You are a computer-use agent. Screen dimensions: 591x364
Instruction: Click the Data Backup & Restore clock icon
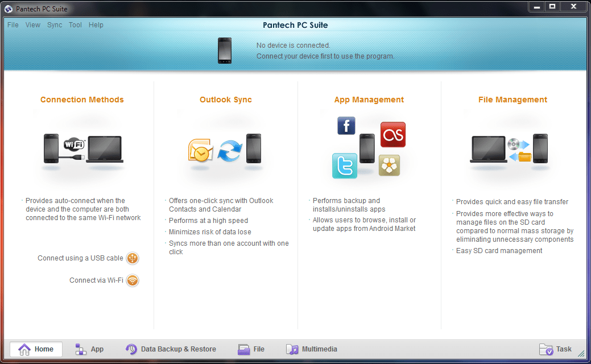click(131, 349)
